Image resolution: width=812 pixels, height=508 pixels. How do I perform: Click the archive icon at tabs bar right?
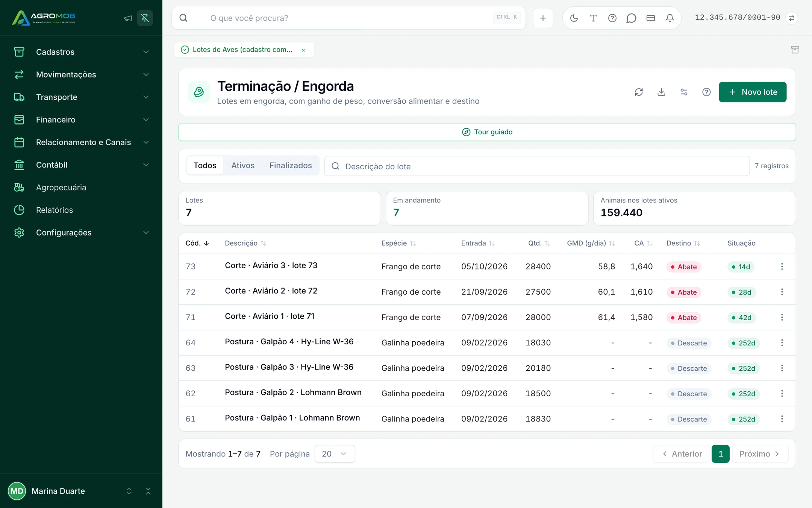pyautogui.click(x=795, y=50)
